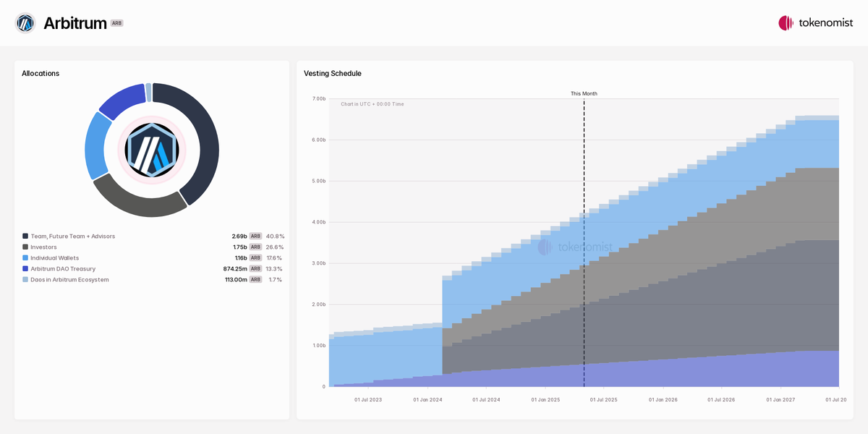
Task: Click the Arbitrum page title
Action: [x=75, y=23]
